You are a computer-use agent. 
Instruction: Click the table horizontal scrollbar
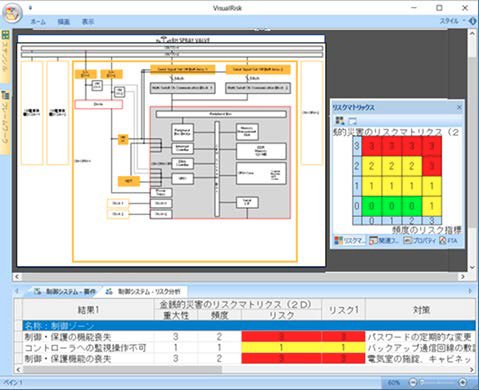click(x=245, y=369)
